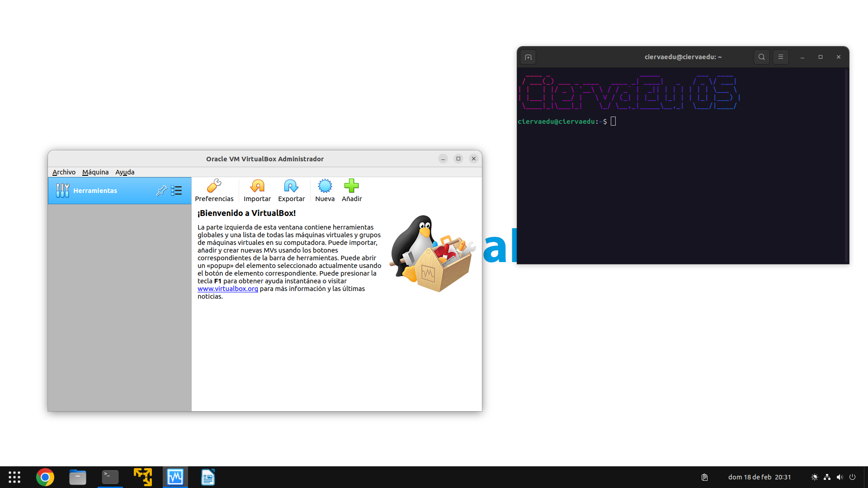Open the Files manager from taskbar
Image resolution: width=868 pixels, height=488 pixels.
(x=78, y=477)
